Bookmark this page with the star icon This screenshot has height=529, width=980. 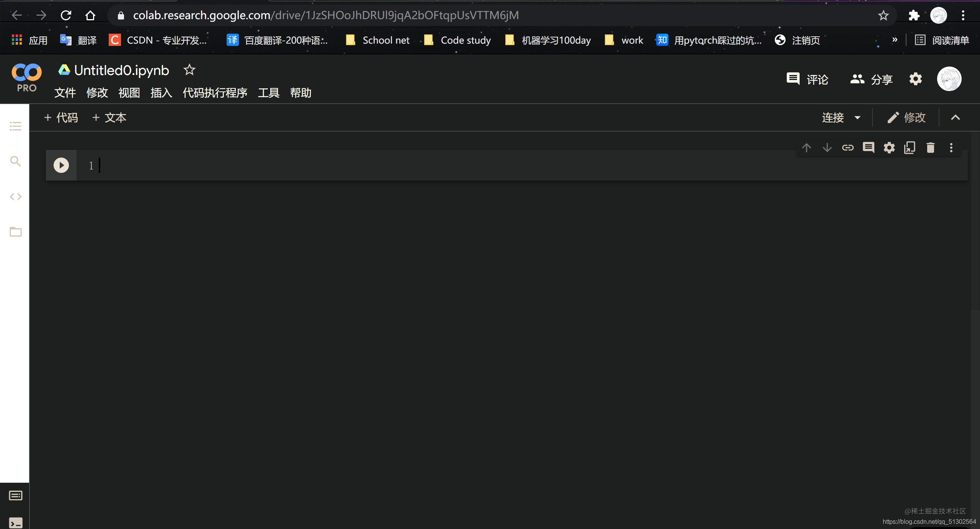(x=883, y=15)
